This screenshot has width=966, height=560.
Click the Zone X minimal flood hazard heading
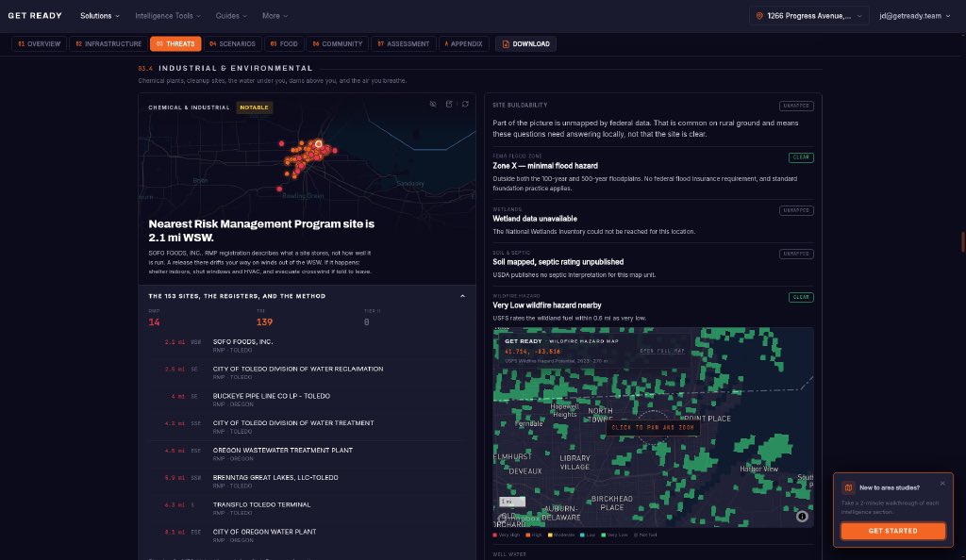tap(544, 166)
